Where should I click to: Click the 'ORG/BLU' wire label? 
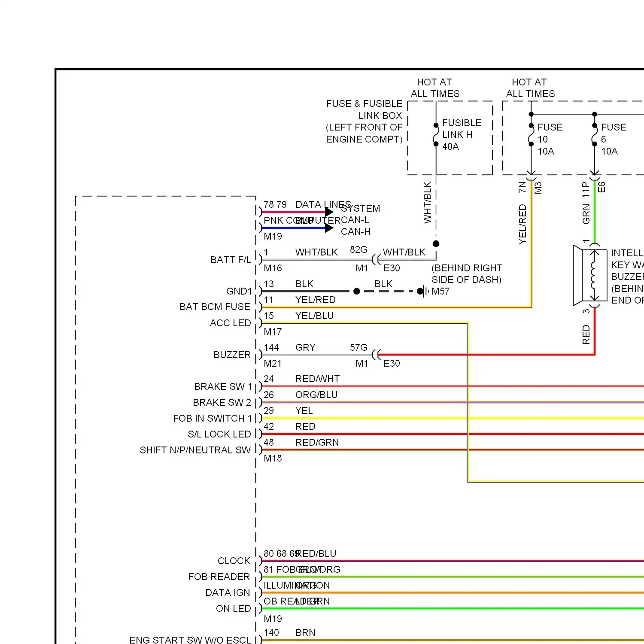(316, 395)
